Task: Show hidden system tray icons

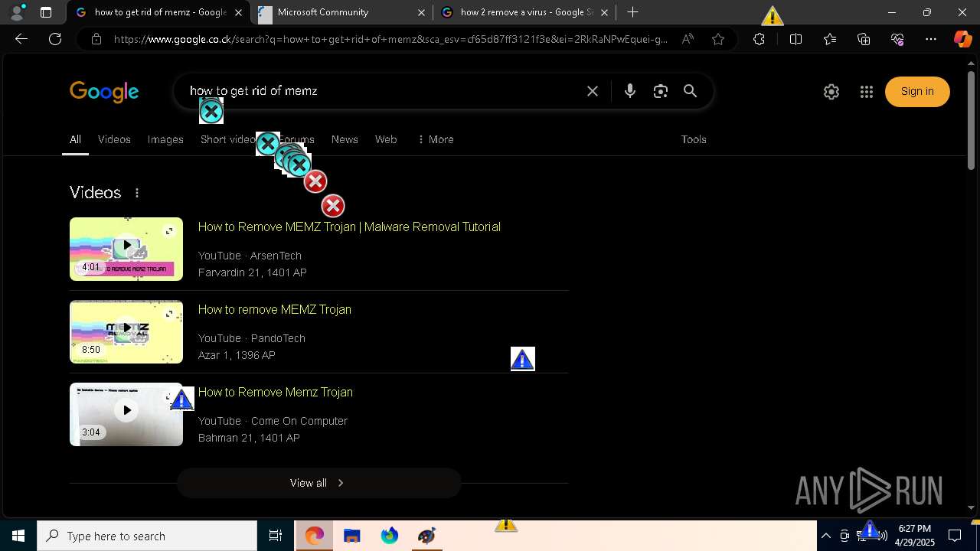Action: tap(826, 536)
